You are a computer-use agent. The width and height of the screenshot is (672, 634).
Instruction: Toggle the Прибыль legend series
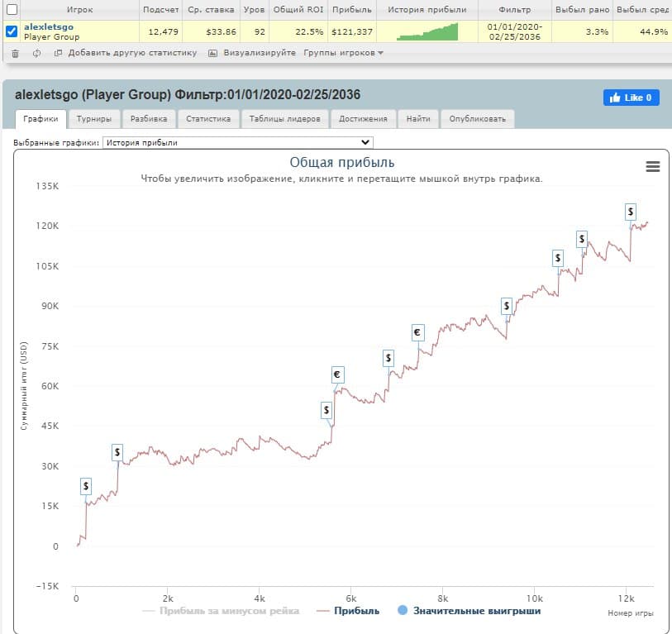pyautogui.click(x=348, y=611)
